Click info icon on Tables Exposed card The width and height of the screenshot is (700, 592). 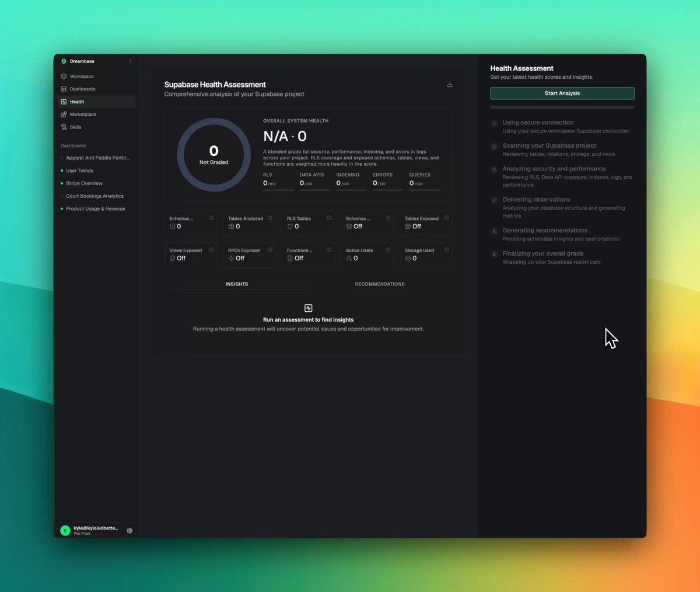(x=447, y=218)
